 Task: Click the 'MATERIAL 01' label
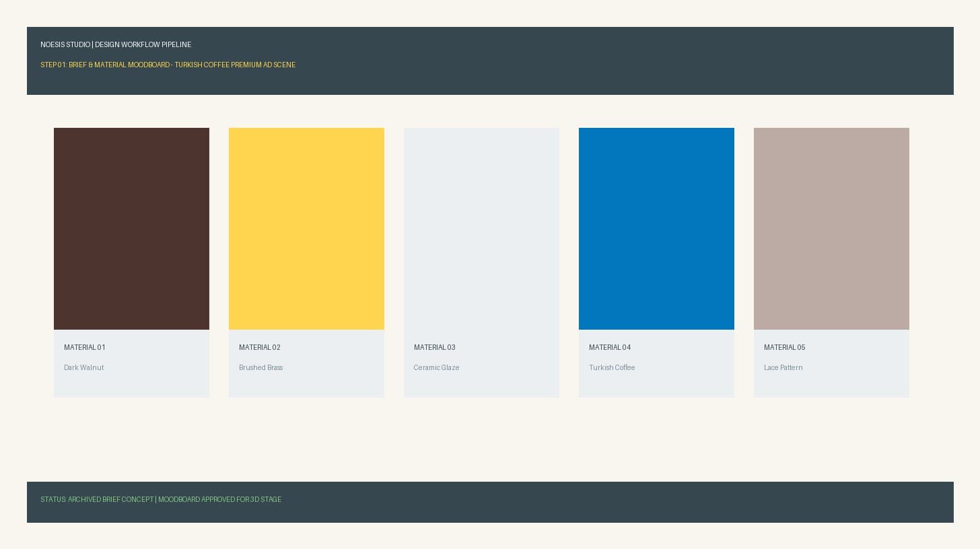click(85, 347)
